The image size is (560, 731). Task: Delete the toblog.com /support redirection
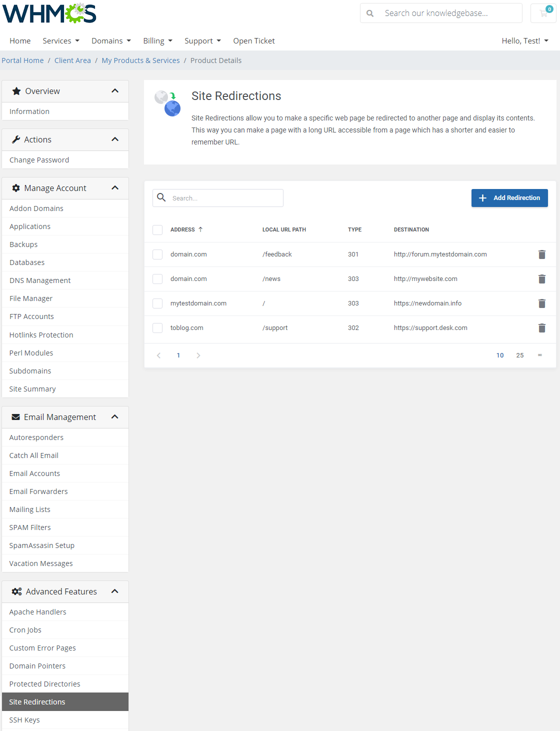click(541, 328)
